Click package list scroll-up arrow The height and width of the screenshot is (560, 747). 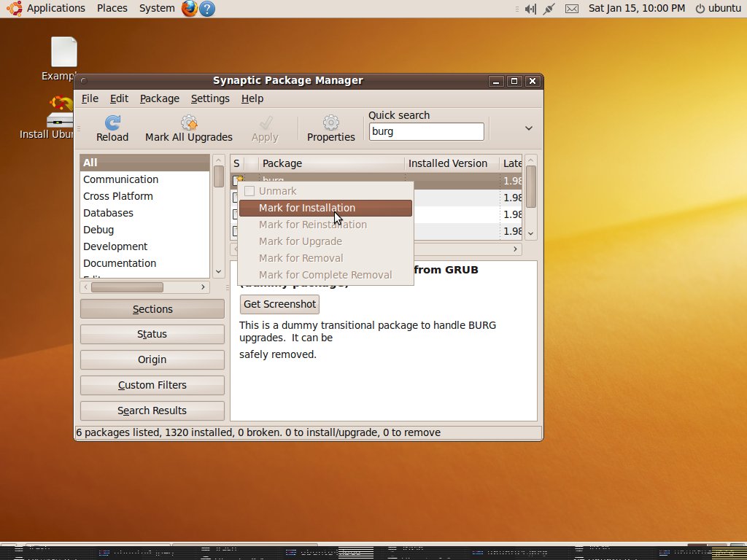point(531,160)
